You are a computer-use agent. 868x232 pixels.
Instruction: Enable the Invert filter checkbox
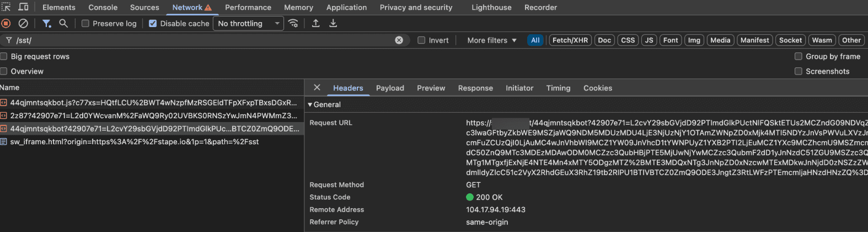tap(421, 40)
